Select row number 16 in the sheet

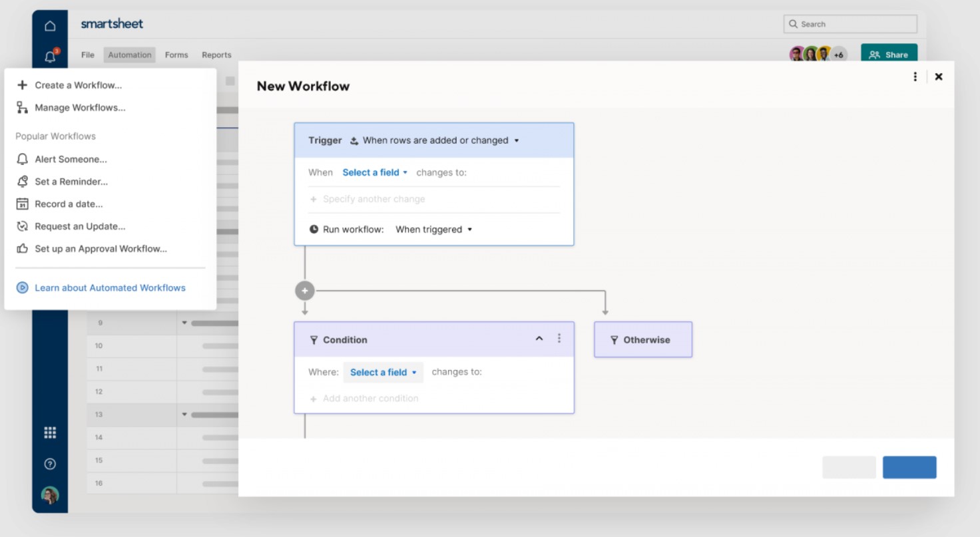[x=99, y=483]
